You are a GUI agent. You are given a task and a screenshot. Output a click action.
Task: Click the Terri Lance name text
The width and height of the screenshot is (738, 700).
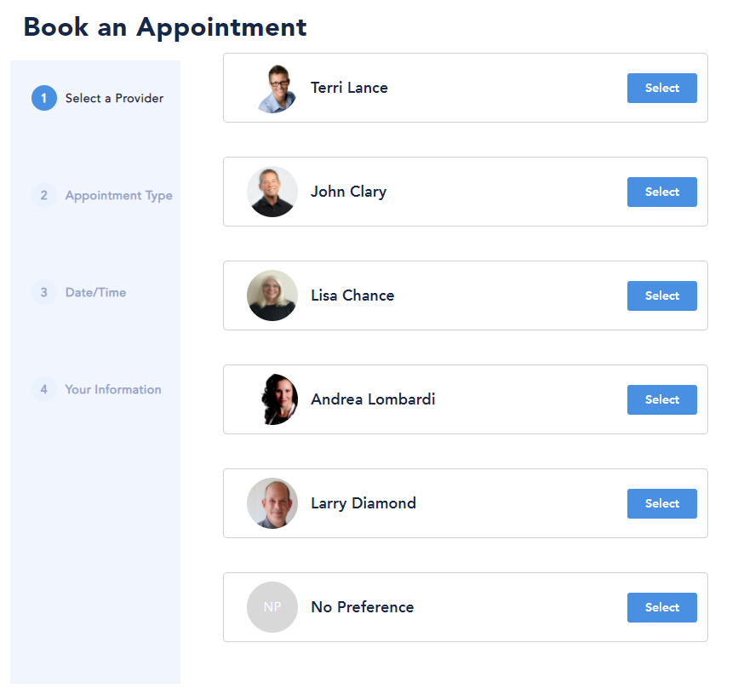(349, 88)
